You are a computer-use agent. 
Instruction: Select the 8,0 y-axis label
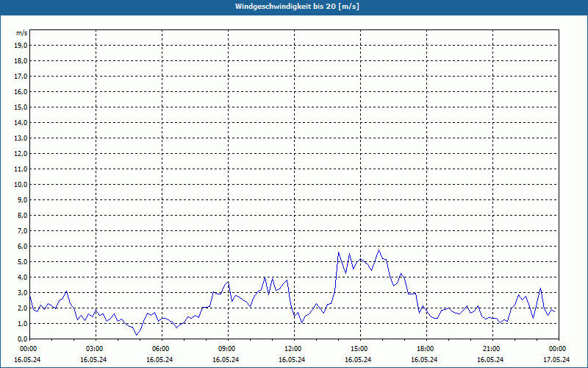tap(23, 215)
